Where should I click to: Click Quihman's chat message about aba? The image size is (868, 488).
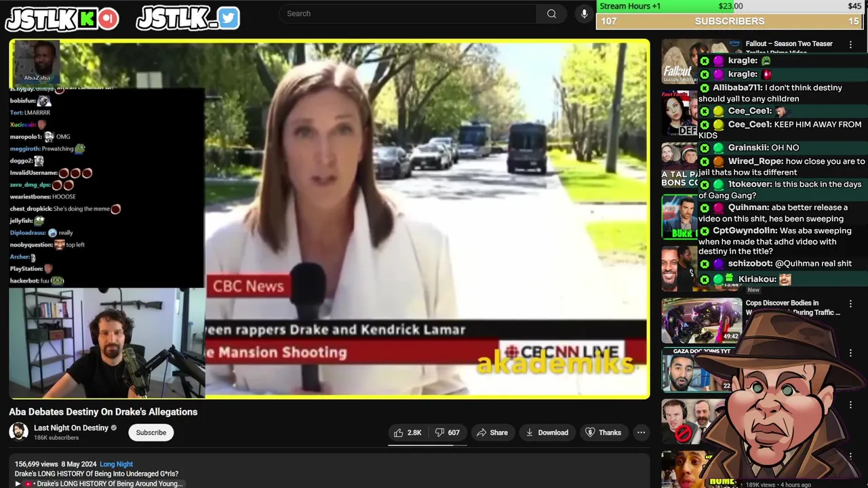coord(782,213)
